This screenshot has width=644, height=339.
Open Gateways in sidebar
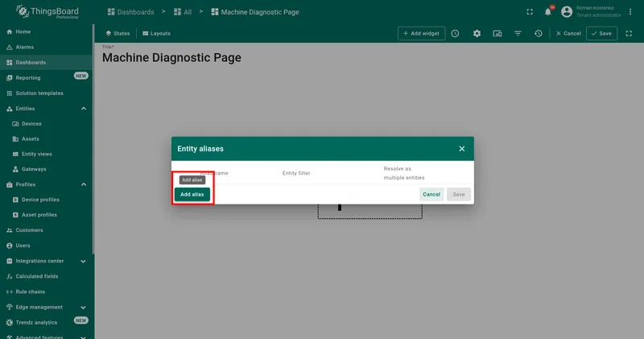tap(46, 169)
